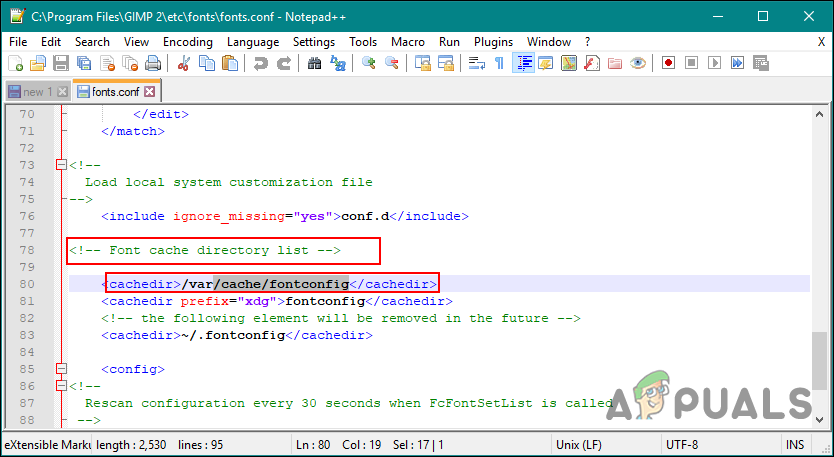Close the new 1 tab

point(62,92)
